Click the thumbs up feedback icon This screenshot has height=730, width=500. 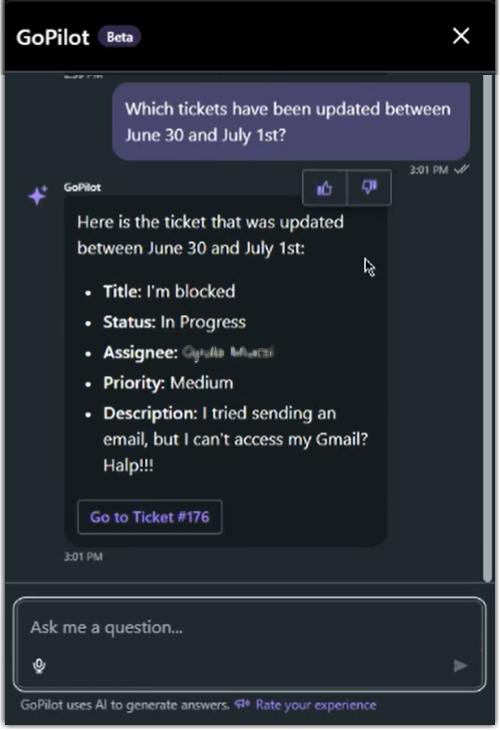(324, 188)
